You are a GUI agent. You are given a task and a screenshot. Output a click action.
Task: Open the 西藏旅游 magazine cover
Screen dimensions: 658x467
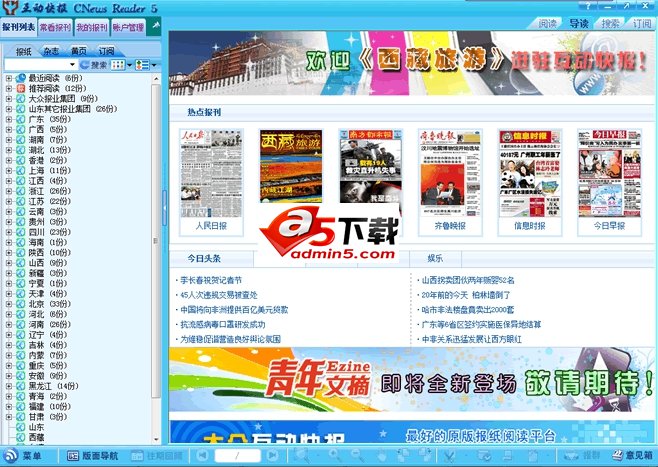coord(291,166)
